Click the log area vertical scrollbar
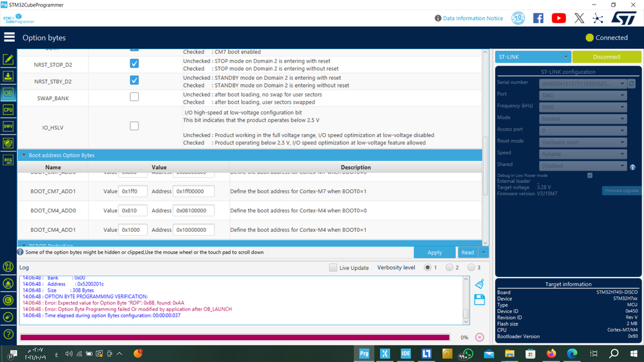This screenshot has height=362, width=644. [x=465, y=313]
